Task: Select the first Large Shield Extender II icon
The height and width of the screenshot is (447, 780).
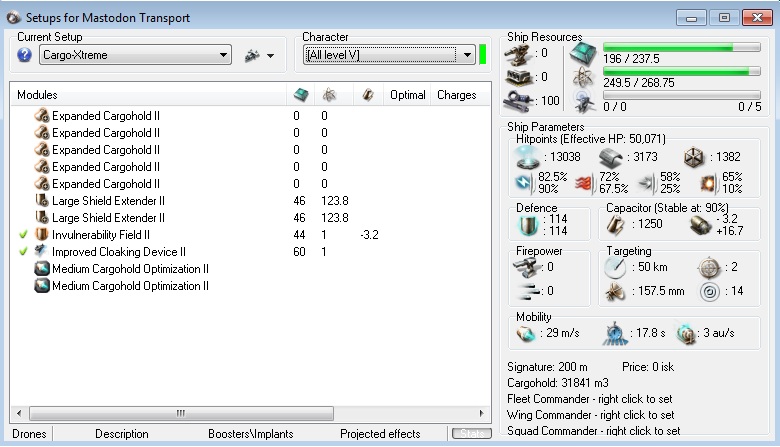Action: click(x=42, y=200)
